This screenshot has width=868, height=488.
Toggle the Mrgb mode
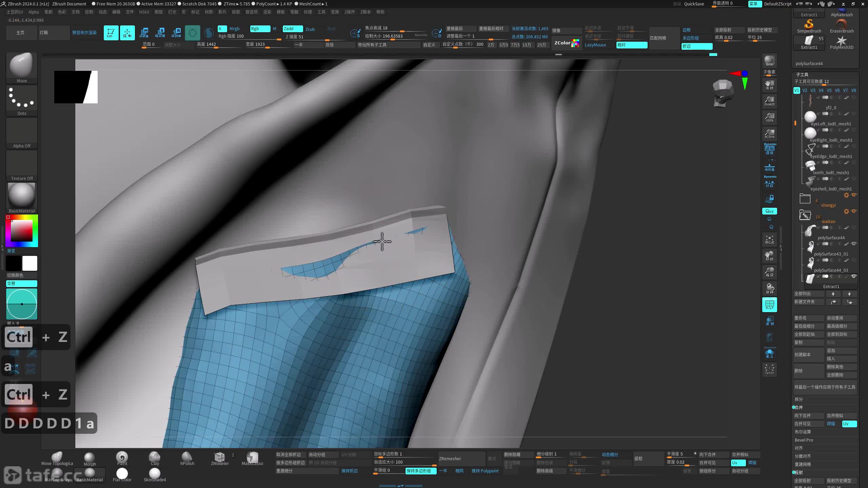[234, 29]
